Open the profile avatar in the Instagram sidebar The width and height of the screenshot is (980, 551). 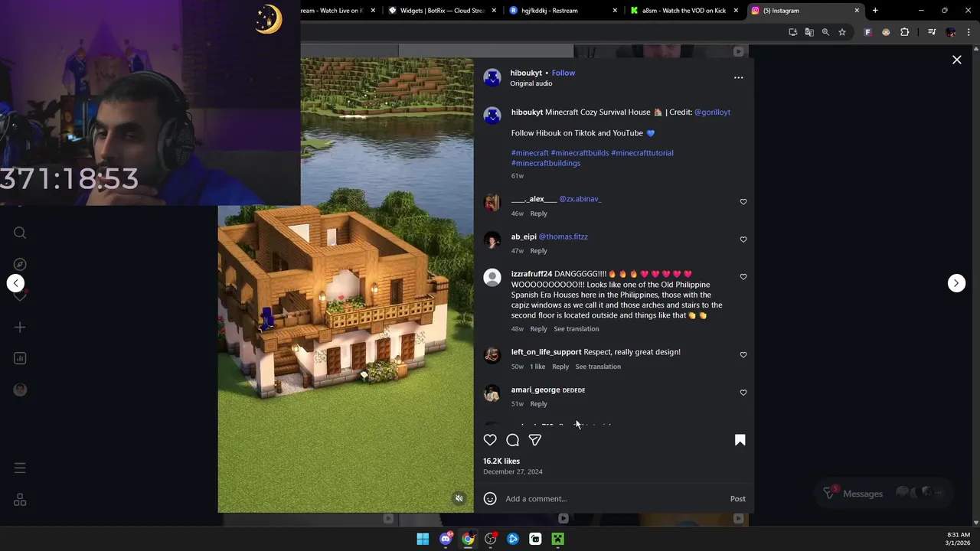pos(20,390)
